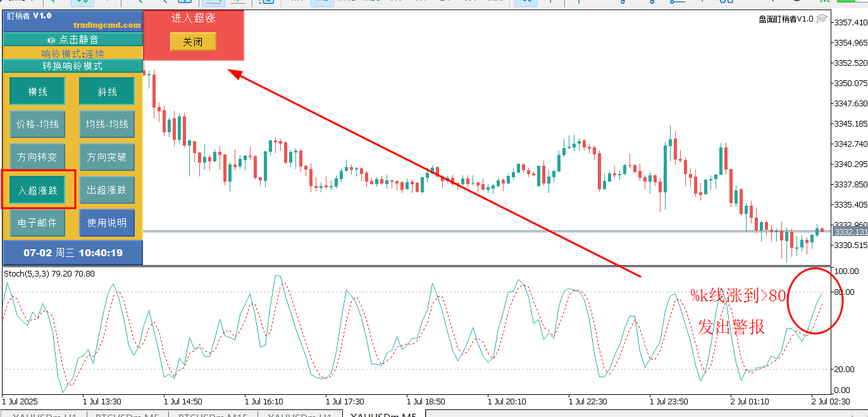Click the tradingcmd.com link in panel header
This screenshot has height=417, width=868.
pyautogui.click(x=107, y=25)
